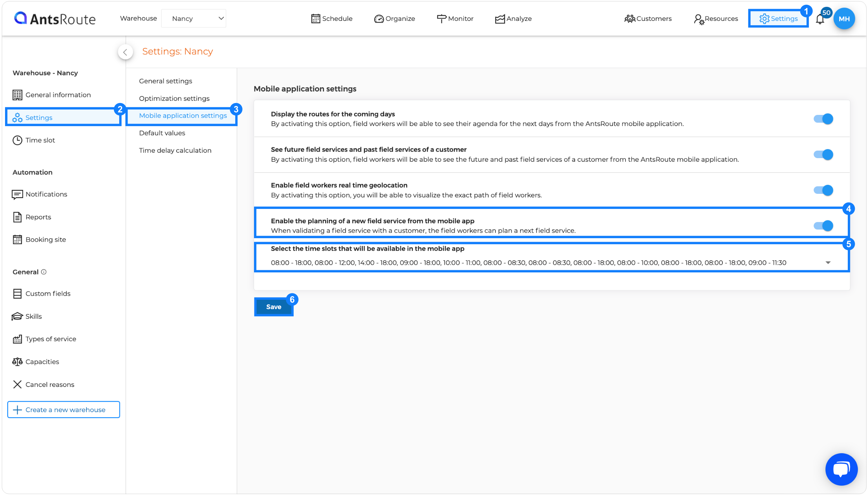This screenshot has width=868, height=495.
Task: Open the Notifications automation page
Action: click(46, 195)
